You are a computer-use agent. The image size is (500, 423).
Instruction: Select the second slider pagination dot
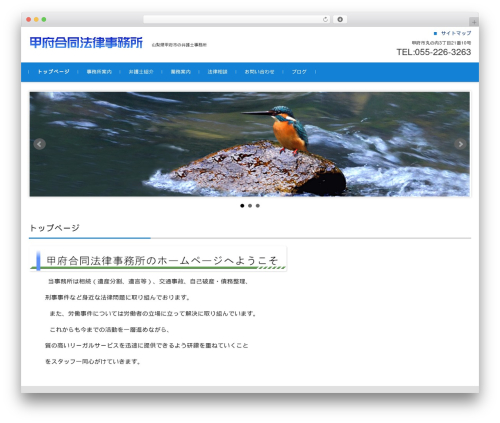(x=250, y=206)
